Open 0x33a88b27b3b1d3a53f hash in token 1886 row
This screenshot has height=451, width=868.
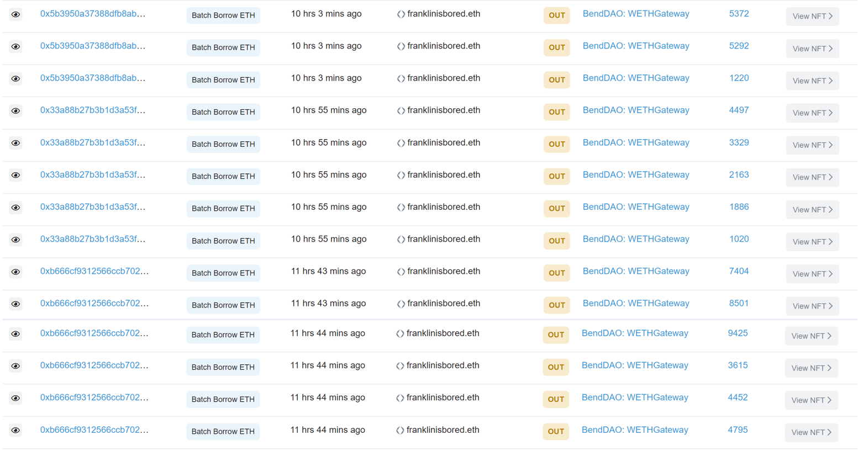(x=93, y=207)
